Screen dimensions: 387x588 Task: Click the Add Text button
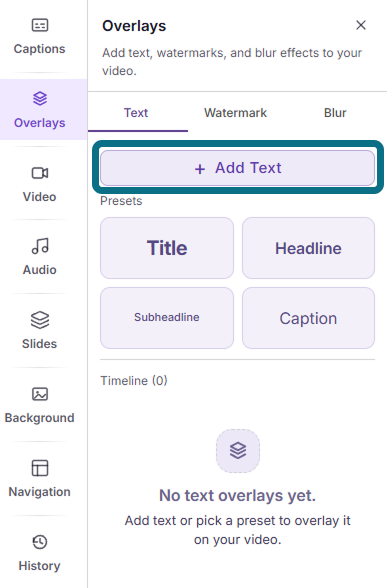pyautogui.click(x=237, y=168)
